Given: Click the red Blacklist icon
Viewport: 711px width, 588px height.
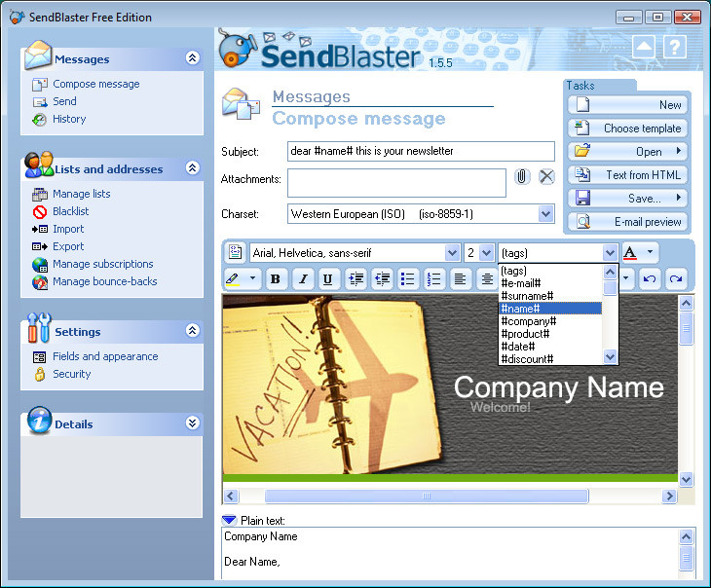Looking at the screenshot, I should (x=40, y=211).
